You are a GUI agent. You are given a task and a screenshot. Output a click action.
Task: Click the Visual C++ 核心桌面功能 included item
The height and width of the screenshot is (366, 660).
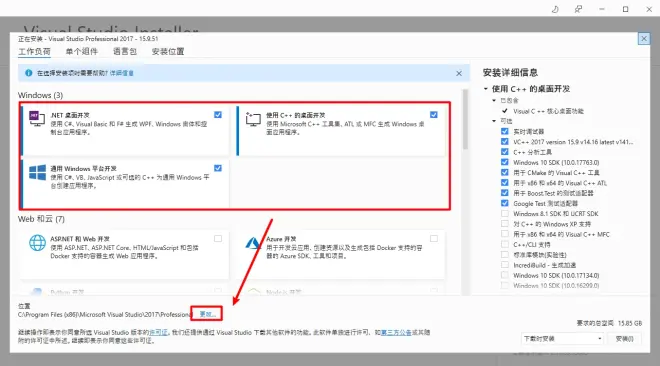tap(548, 111)
